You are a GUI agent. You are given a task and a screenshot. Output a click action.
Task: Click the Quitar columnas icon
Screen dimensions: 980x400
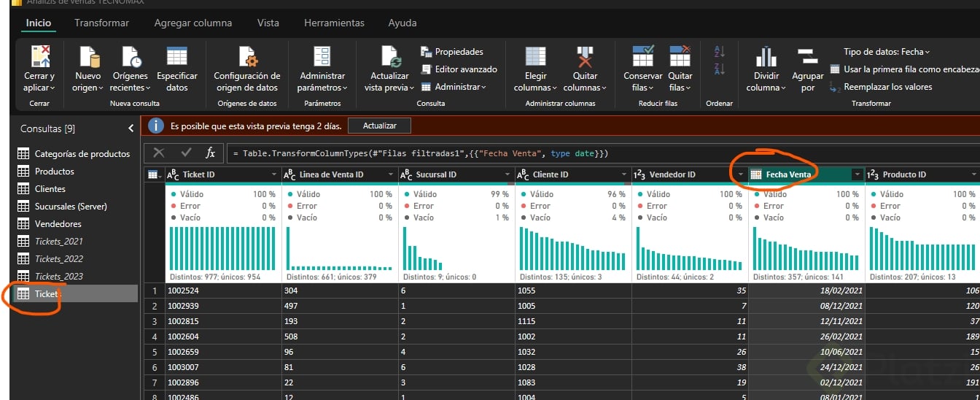pos(585,57)
